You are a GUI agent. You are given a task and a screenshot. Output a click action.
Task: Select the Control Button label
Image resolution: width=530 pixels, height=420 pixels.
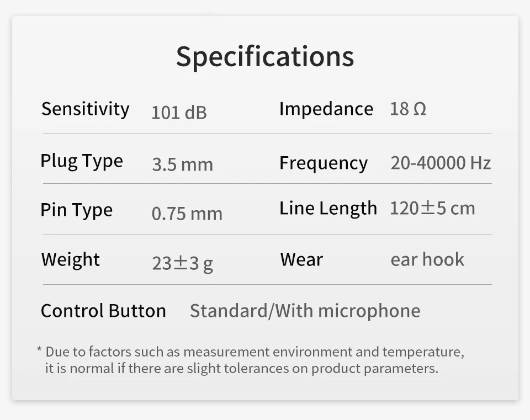tap(103, 311)
